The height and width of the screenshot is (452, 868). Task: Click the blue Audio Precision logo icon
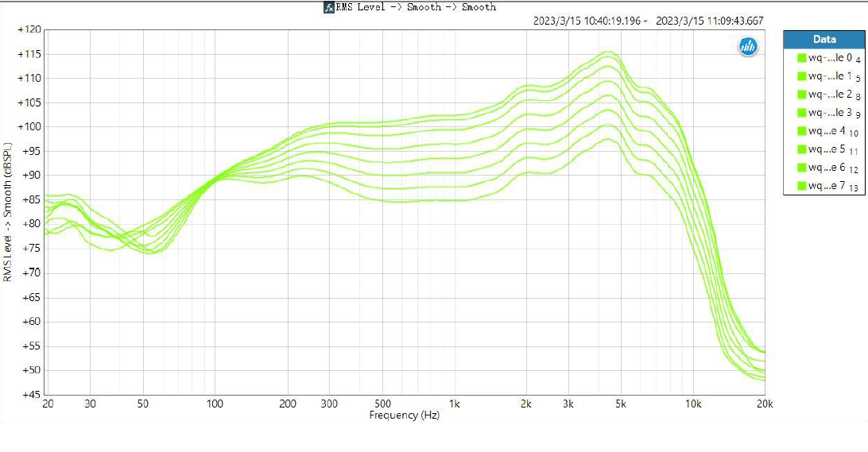pyautogui.click(x=748, y=47)
